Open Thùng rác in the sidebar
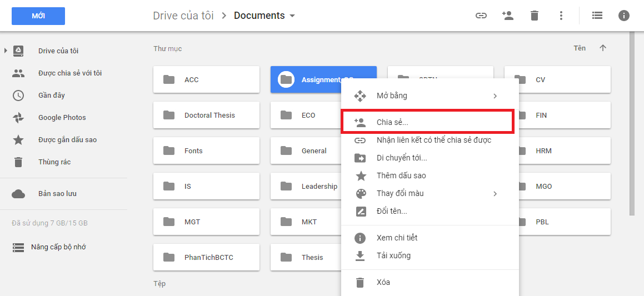The width and height of the screenshot is (644, 296). [x=54, y=162]
